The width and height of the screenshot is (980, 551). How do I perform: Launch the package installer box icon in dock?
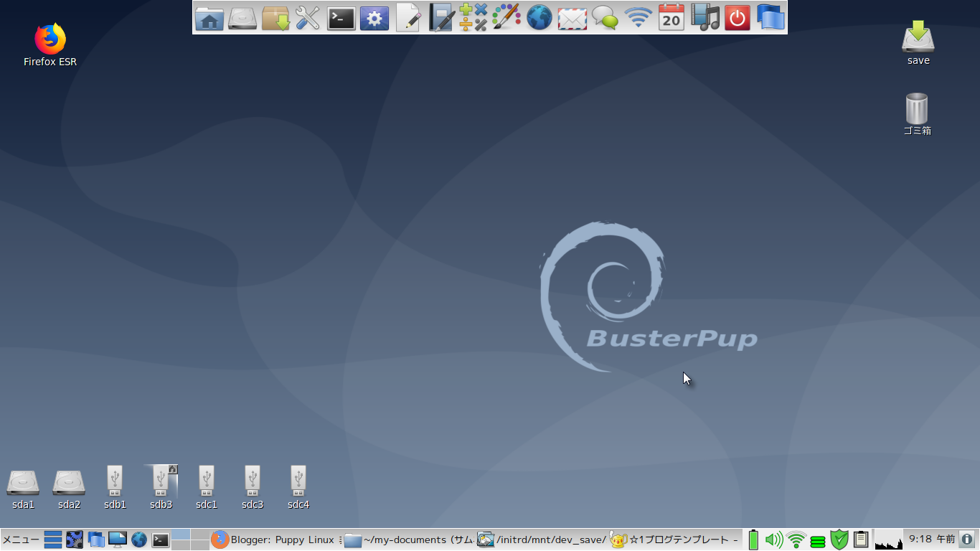(275, 18)
